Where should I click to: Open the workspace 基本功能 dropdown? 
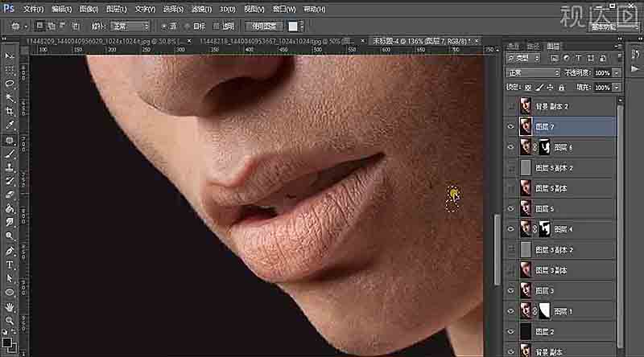coord(614,27)
